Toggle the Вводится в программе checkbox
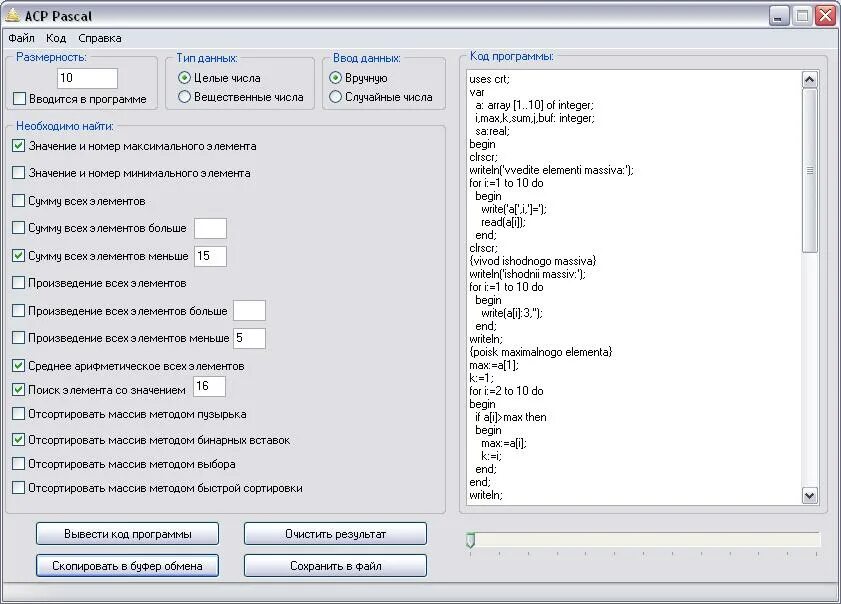This screenshot has height=604, width=841. [19, 99]
